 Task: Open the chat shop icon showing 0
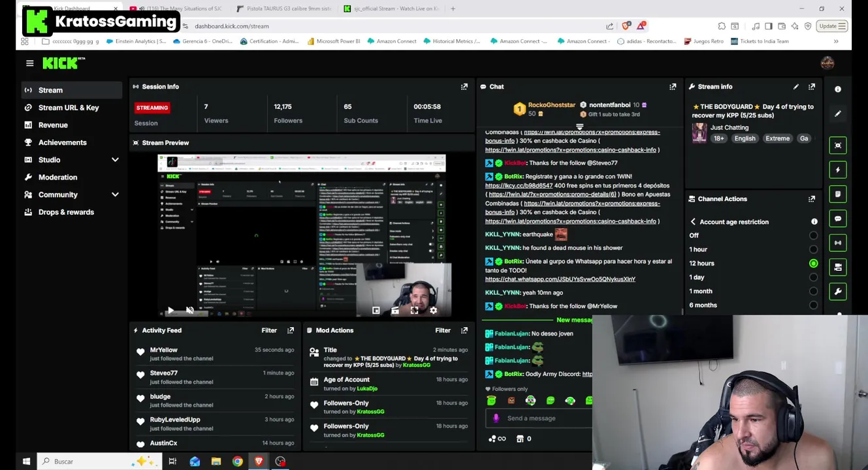[x=524, y=439]
